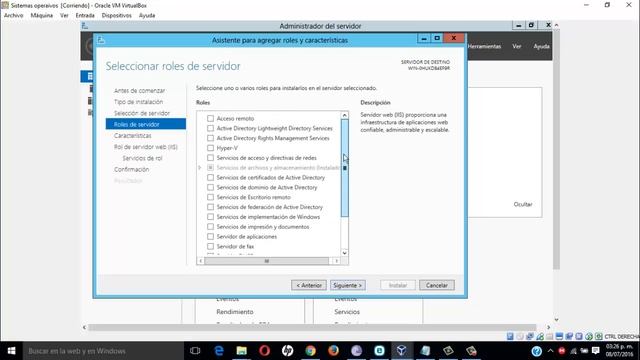Click the VirtualBox hard disk status indicator
Image resolution: width=640 pixels, height=360 pixels.
click(510, 336)
